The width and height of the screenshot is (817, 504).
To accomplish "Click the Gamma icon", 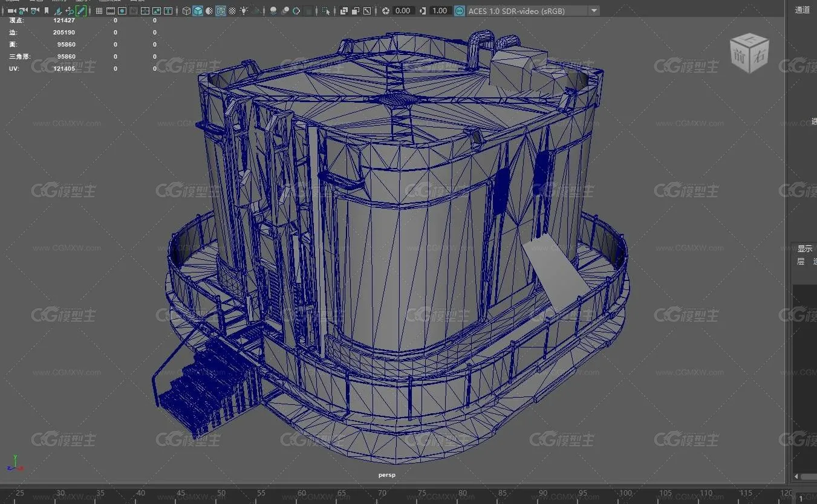I will point(422,11).
